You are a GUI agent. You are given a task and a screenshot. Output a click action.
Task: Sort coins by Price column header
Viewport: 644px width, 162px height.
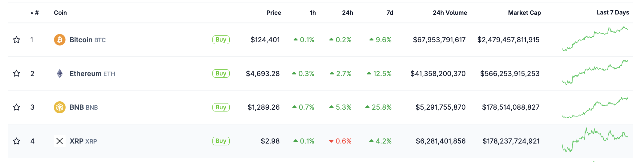(x=274, y=13)
